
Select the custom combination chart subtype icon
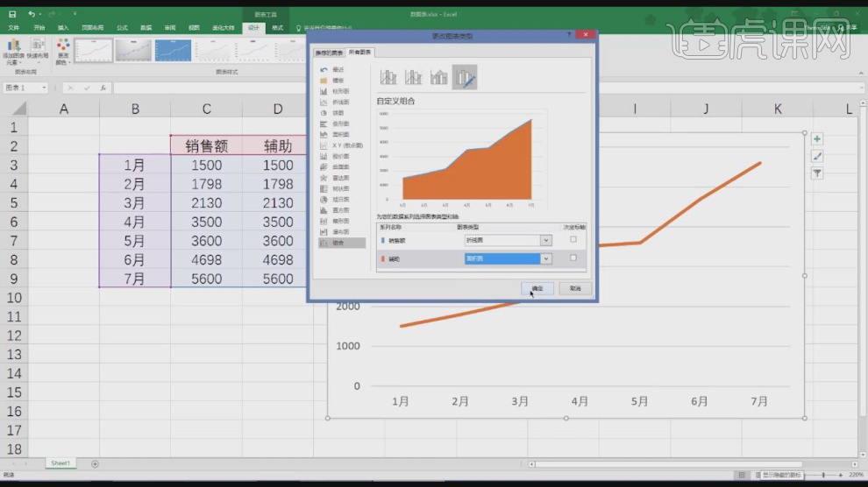click(x=465, y=77)
